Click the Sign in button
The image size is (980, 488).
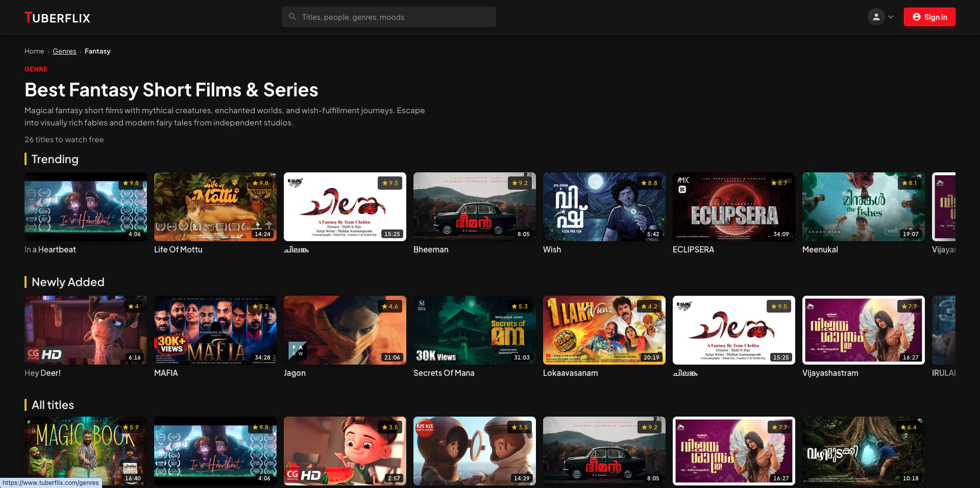click(929, 17)
